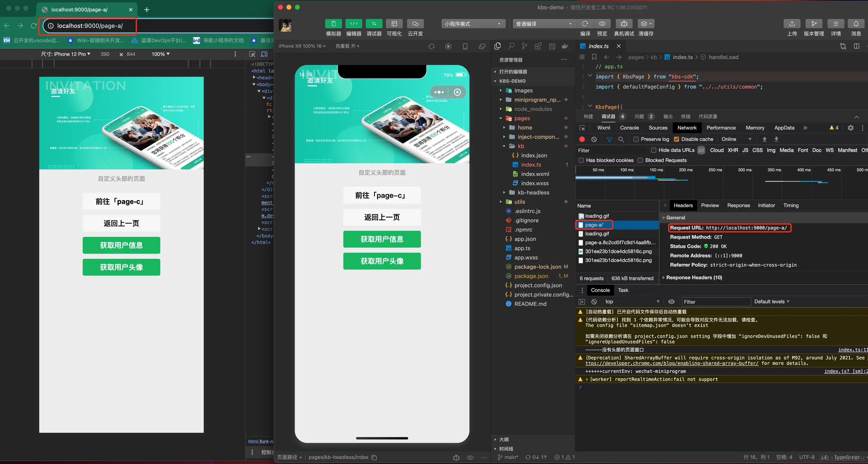Expand the images folder in explorer

(523, 90)
